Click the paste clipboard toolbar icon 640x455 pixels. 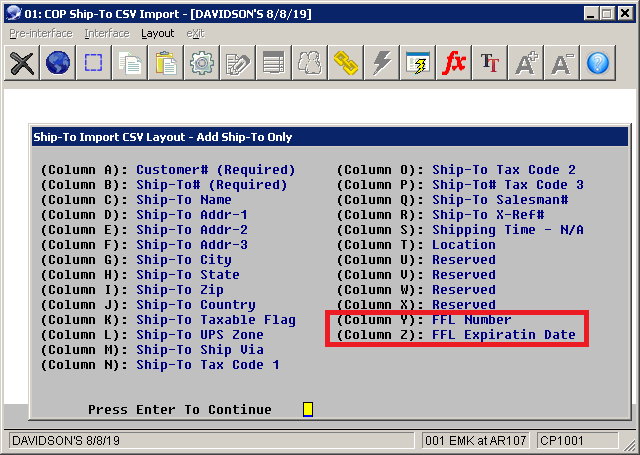(166, 63)
